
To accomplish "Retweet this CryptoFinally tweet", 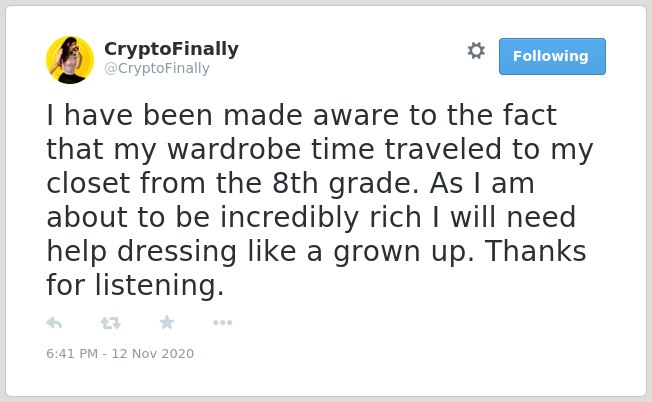I will pos(111,323).
